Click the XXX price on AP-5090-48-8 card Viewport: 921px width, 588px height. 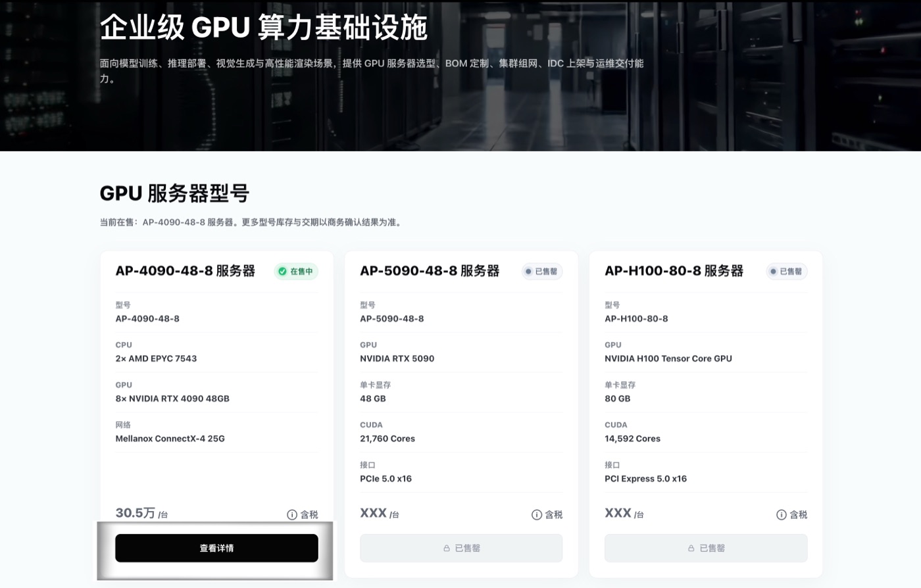(x=373, y=513)
